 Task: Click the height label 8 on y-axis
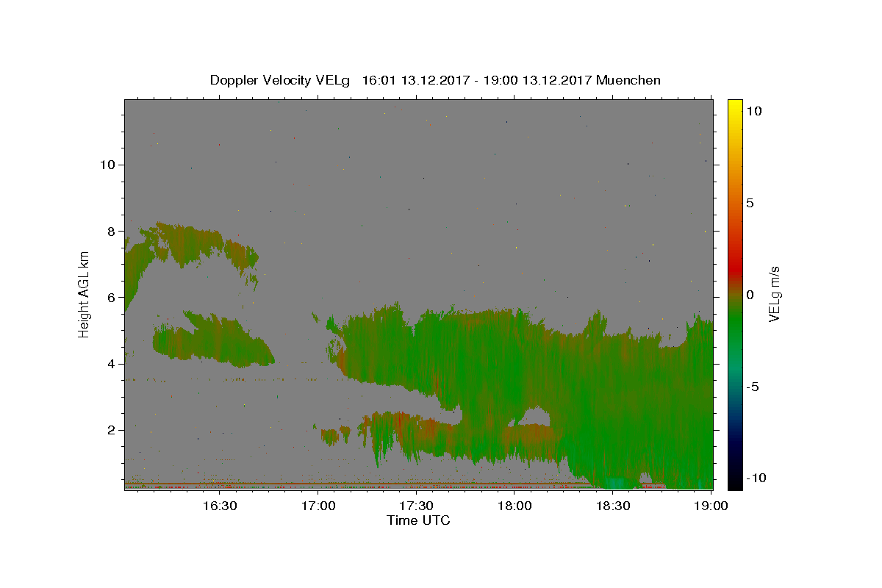[110, 231]
